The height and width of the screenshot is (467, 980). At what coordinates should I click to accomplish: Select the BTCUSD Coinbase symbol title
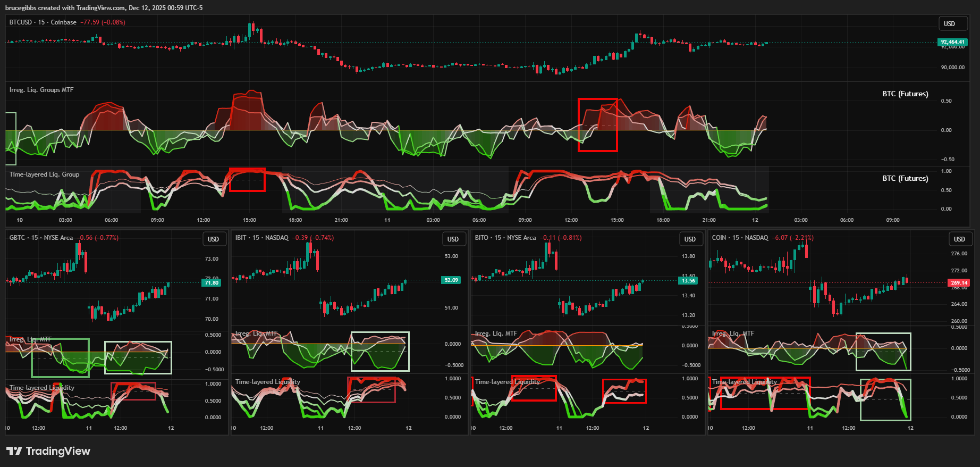[43, 22]
